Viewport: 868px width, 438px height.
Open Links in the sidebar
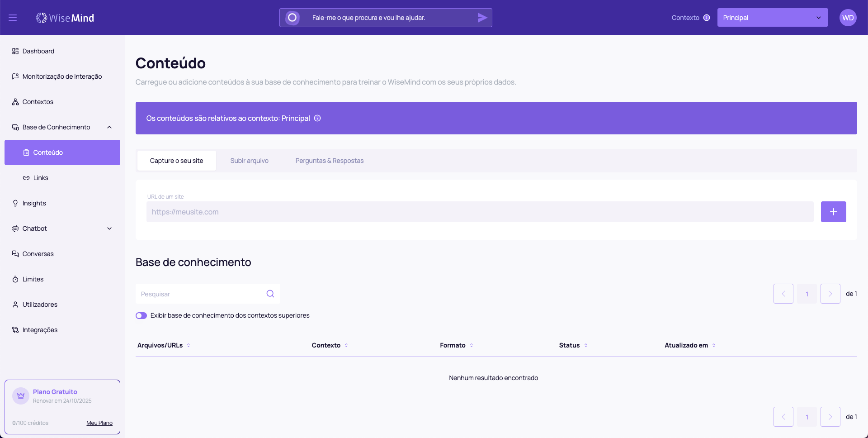pyautogui.click(x=41, y=178)
